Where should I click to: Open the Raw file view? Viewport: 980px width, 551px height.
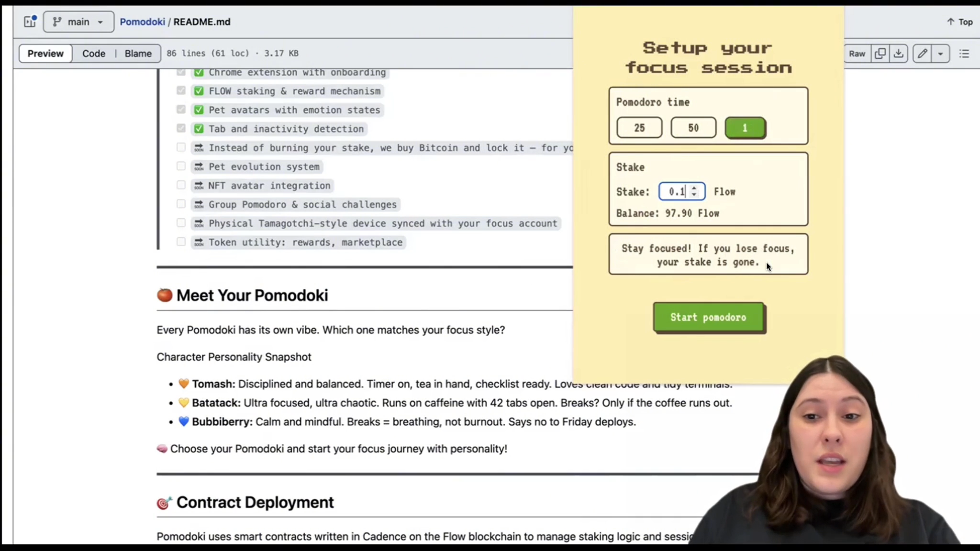tap(857, 54)
